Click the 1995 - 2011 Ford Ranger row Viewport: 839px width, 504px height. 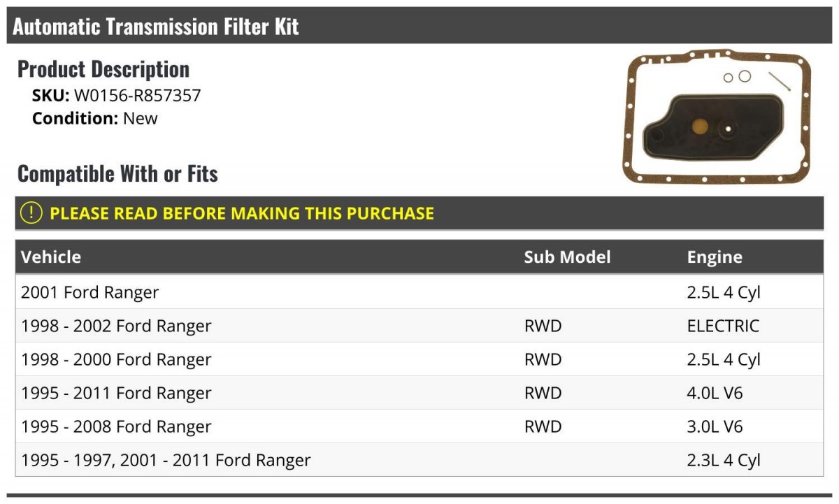coord(419,393)
